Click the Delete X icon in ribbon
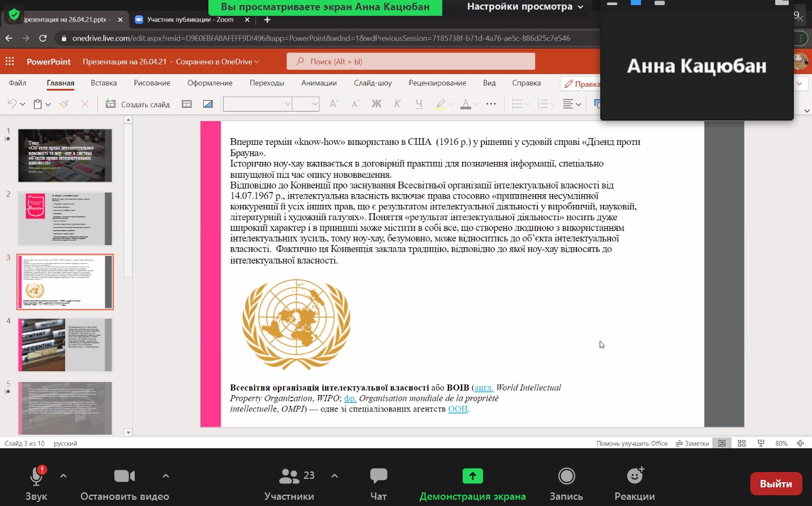Viewport: 812px width, 506px height. coord(85,104)
